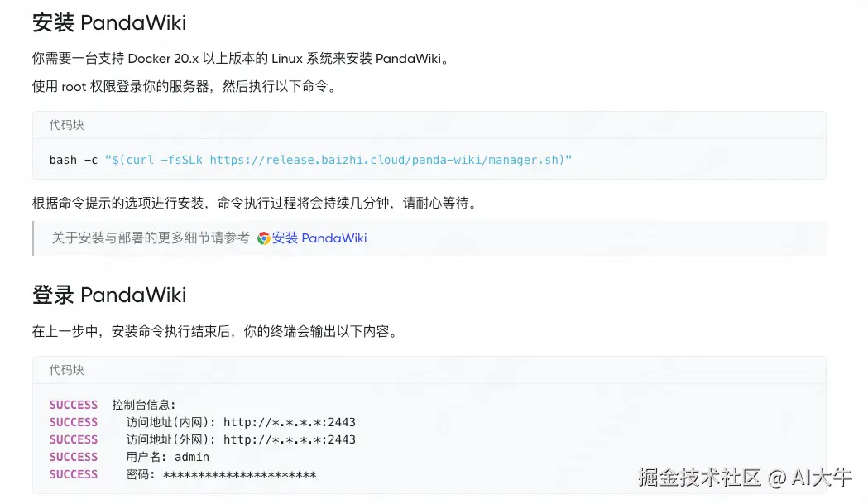Click the SUCCESS tag beside 用户名
Viewport: 868px width, 504px height.
click(73, 457)
